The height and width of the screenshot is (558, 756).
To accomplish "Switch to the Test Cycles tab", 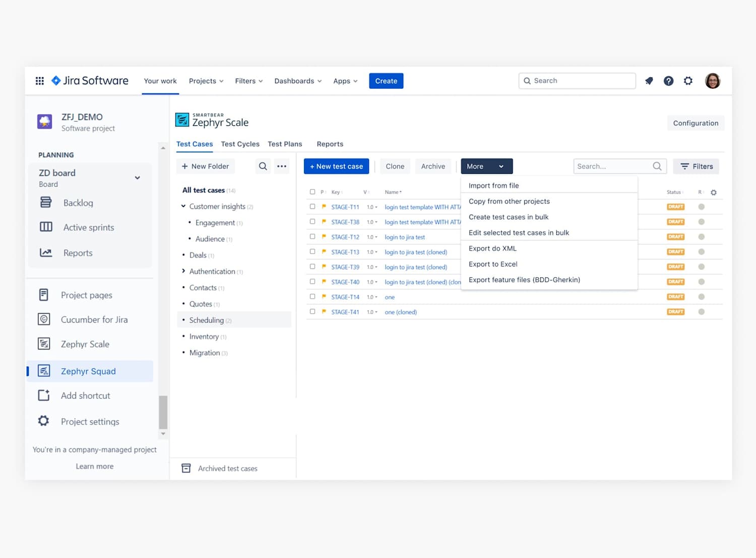I will click(x=240, y=144).
